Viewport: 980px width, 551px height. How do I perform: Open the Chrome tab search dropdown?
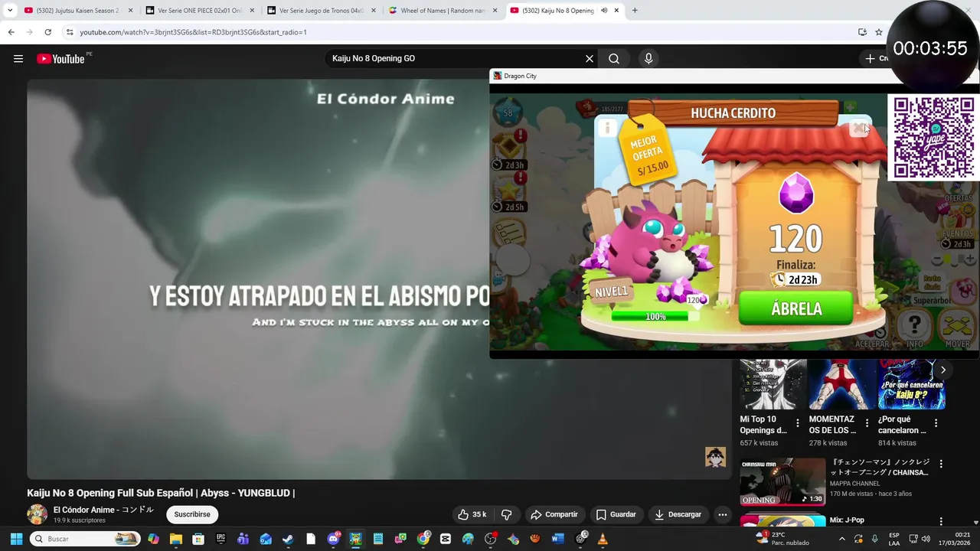[x=10, y=11]
